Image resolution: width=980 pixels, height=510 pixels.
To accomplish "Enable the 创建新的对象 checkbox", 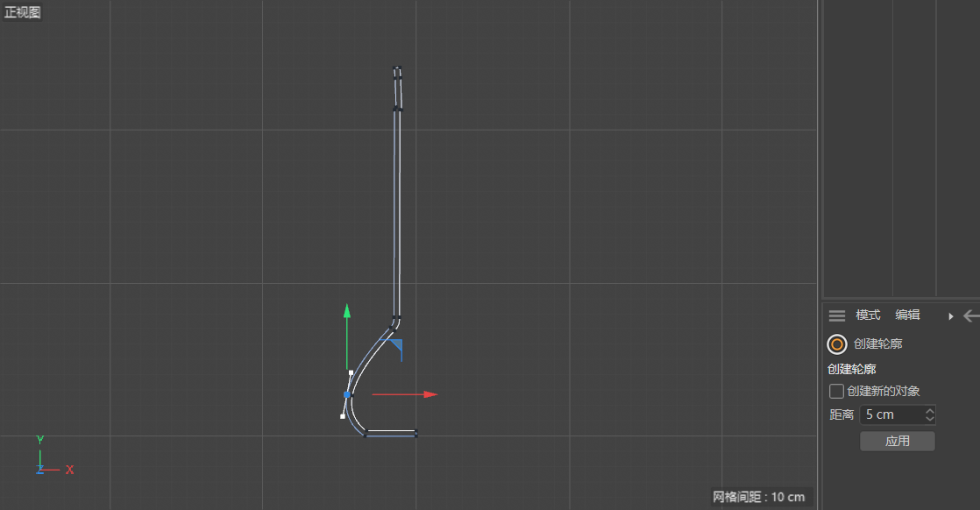I will (x=836, y=391).
